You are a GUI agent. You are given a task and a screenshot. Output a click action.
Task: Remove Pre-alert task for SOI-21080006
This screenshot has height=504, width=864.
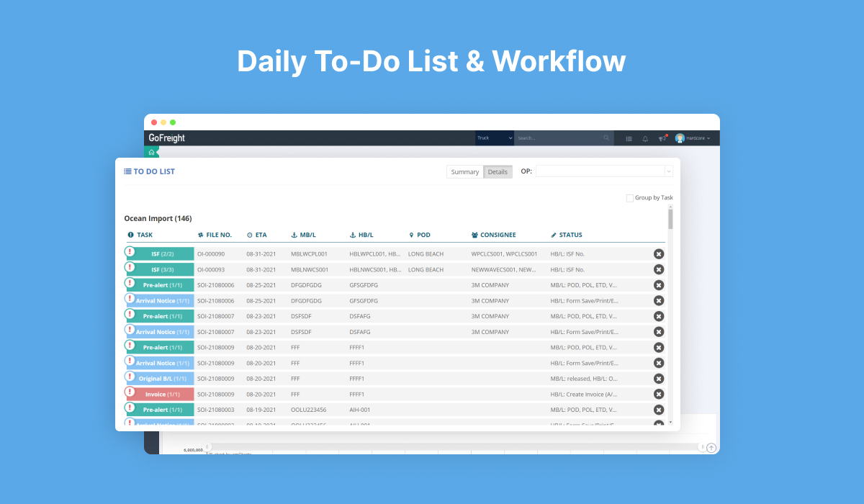(658, 285)
